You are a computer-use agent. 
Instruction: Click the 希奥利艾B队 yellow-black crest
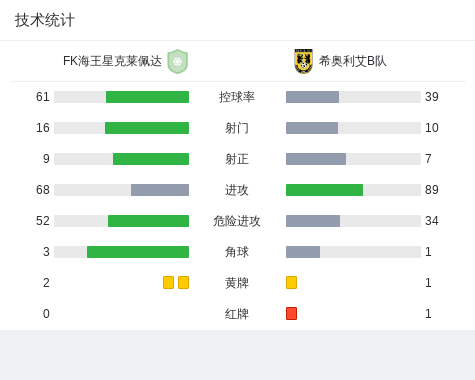[x=303, y=61]
